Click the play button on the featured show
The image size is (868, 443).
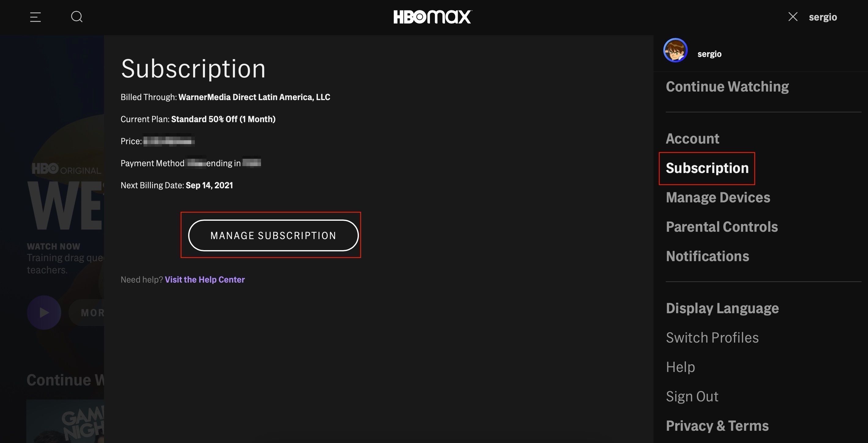point(44,313)
